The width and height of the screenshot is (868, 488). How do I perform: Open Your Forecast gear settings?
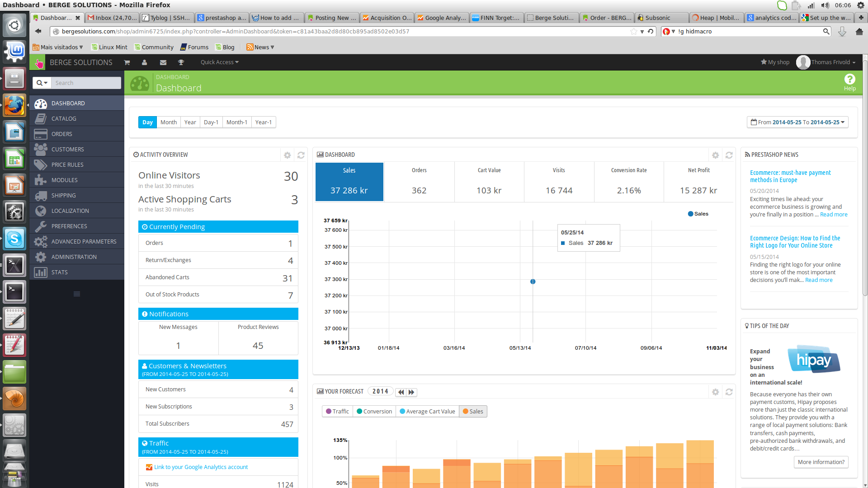(x=715, y=392)
